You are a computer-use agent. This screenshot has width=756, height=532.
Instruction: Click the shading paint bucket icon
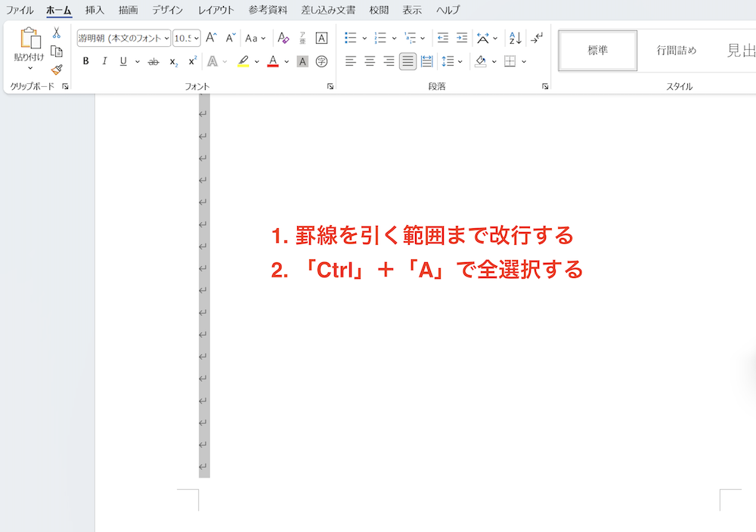480,61
